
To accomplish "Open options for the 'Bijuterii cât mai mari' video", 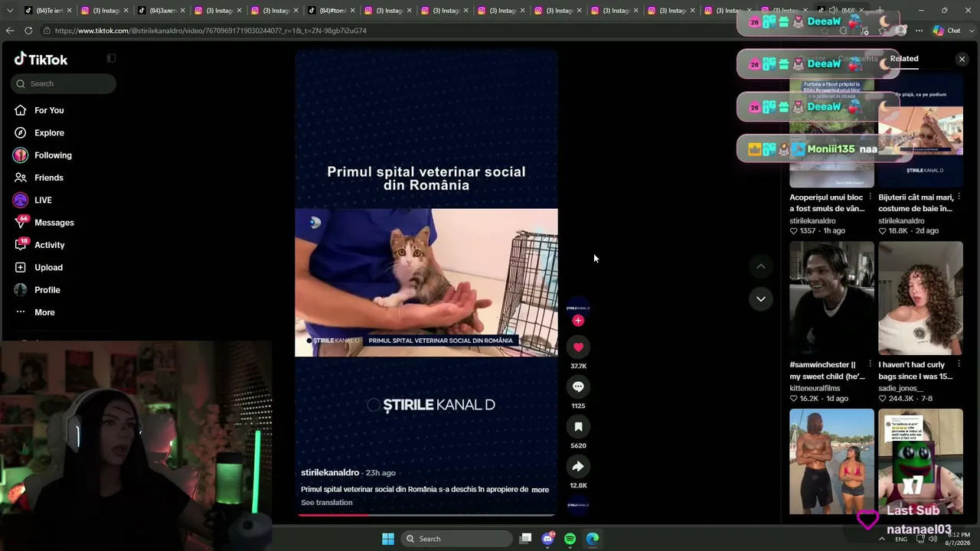I will point(959,197).
